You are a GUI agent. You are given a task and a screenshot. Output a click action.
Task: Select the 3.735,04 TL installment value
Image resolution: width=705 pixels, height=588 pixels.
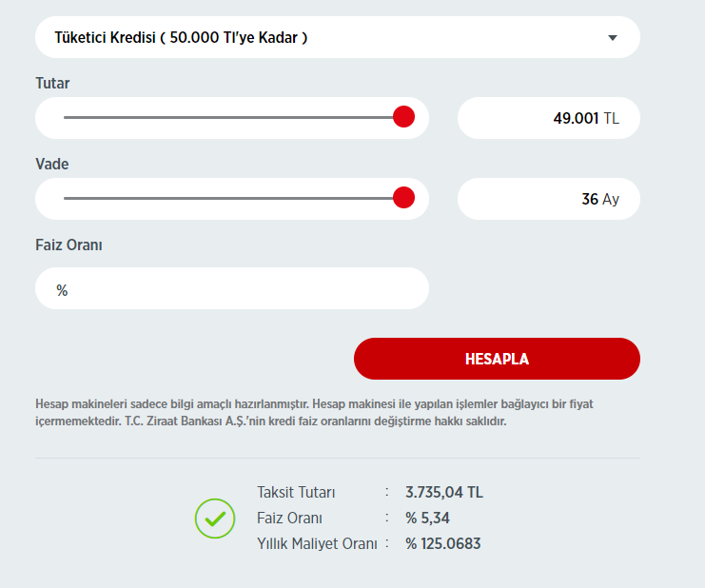tap(444, 493)
